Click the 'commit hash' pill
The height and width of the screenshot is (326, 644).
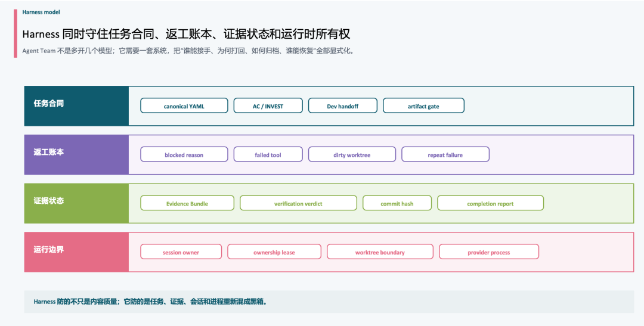(x=397, y=203)
